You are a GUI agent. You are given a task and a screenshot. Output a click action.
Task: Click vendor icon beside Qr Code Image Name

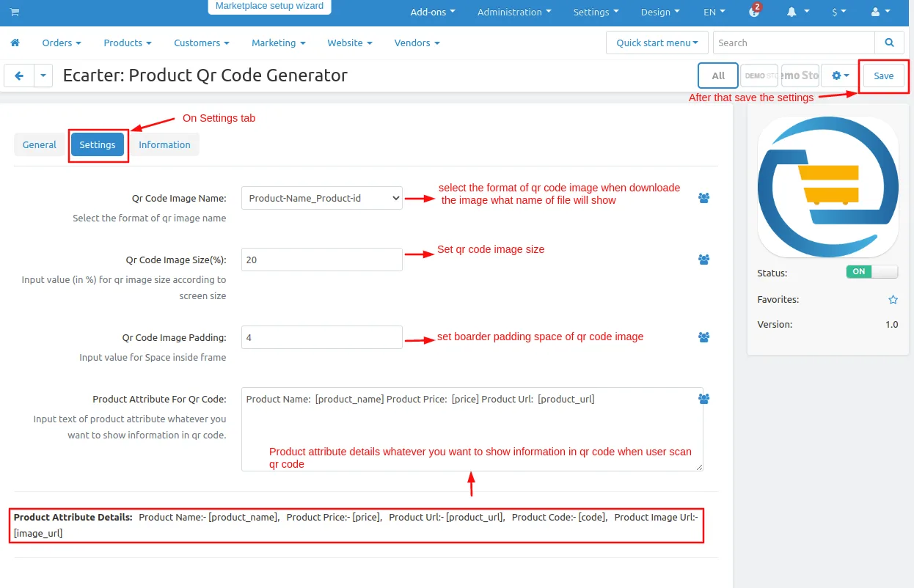(704, 198)
